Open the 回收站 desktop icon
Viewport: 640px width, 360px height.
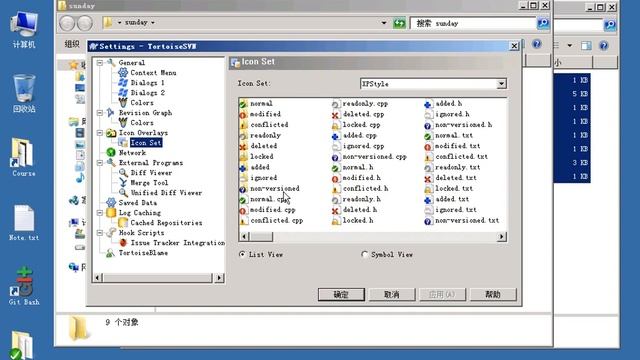point(24,93)
